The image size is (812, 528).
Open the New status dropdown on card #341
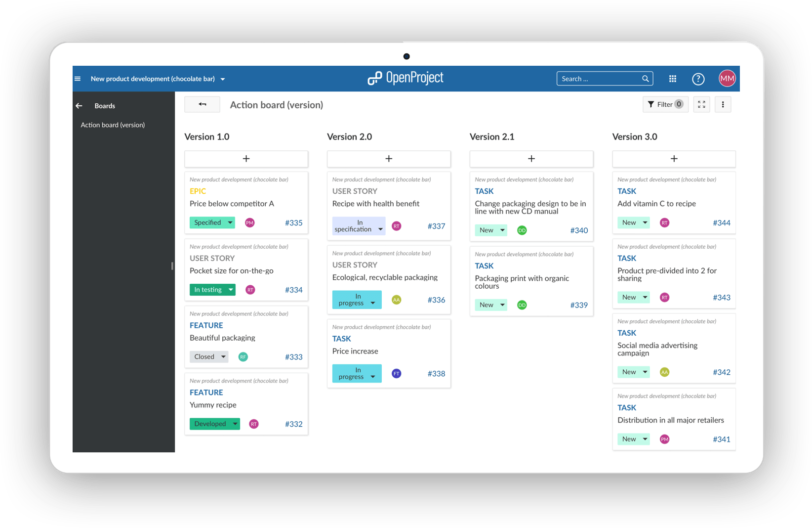pos(634,439)
